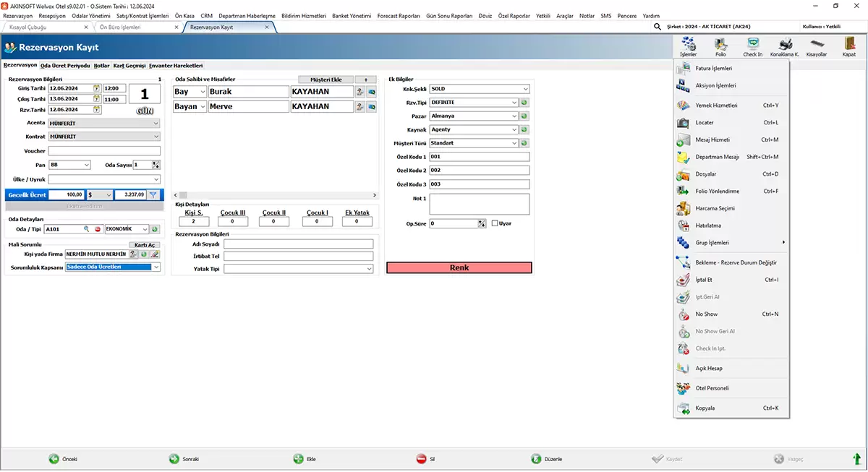
Task: Expand the Pazar dropdown showing Almanya
Action: point(514,116)
